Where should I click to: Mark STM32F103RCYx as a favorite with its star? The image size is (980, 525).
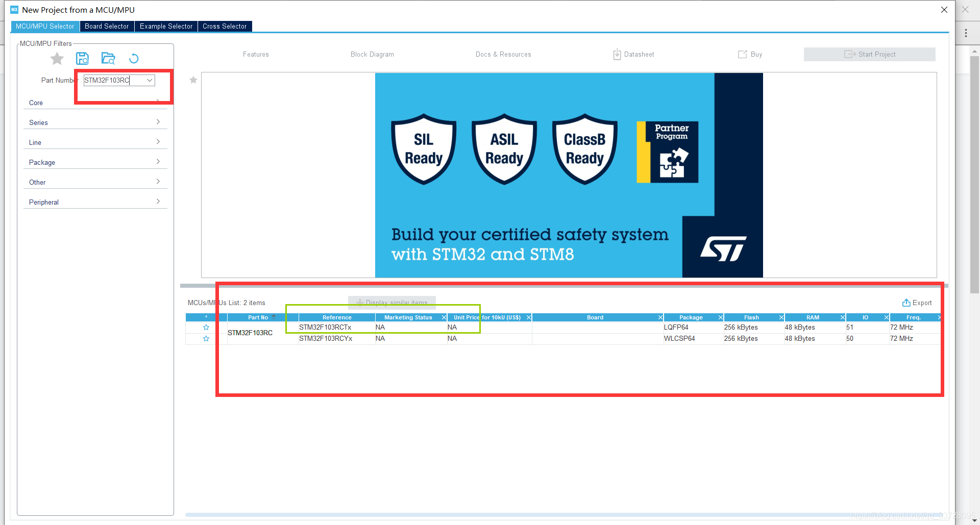click(x=206, y=339)
